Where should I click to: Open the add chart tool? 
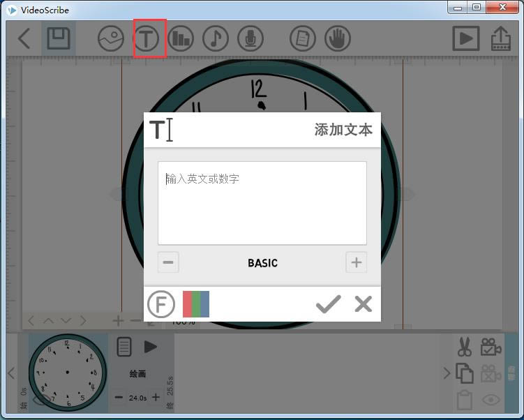pyautogui.click(x=181, y=38)
